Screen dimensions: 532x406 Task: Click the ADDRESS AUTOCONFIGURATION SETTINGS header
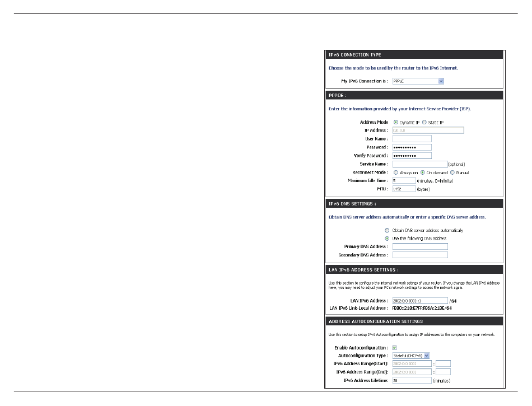(414, 321)
